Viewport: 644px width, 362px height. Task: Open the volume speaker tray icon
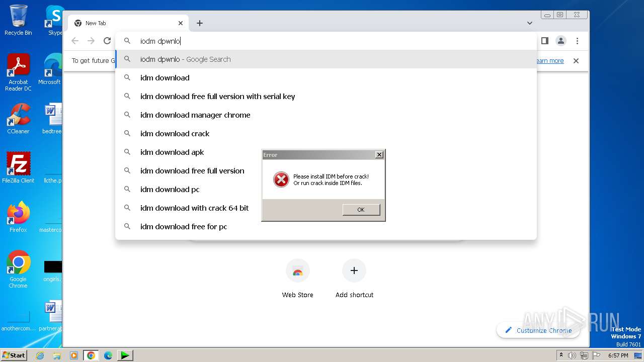[572, 355]
